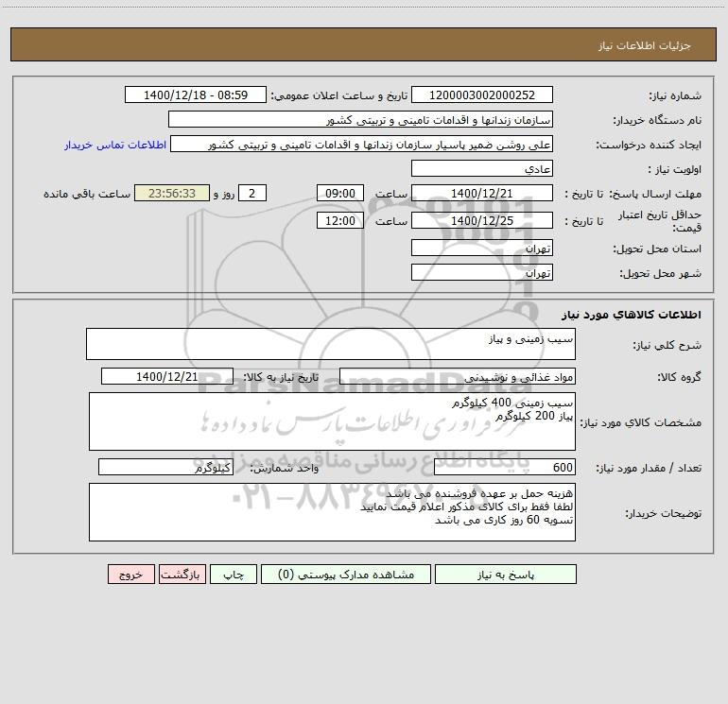Click label نام دستگاه خریدار
The image size is (728, 704).
(x=657, y=120)
